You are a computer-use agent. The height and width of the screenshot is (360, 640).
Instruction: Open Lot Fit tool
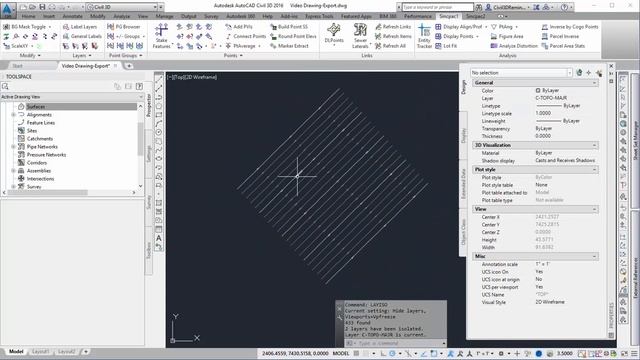coord(446,46)
